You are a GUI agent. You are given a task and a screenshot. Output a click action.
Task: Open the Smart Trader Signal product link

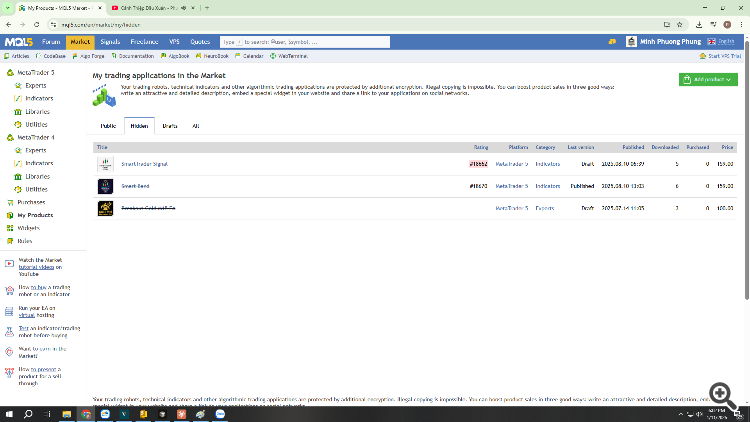click(144, 164)
